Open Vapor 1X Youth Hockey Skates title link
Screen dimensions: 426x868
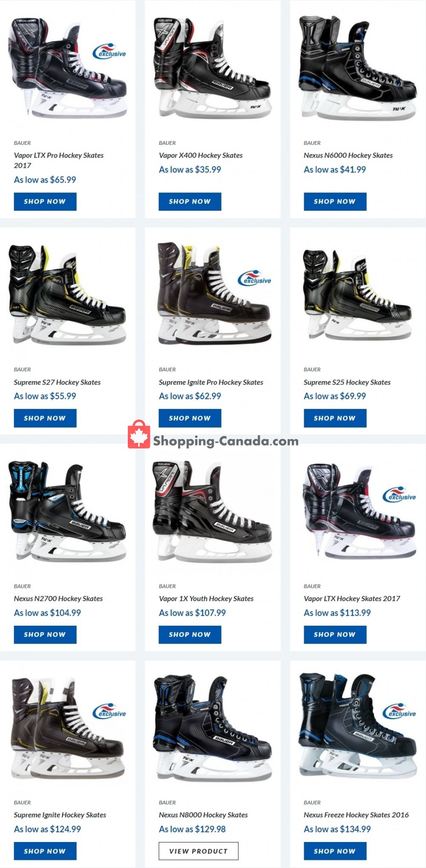coord(206,598)
